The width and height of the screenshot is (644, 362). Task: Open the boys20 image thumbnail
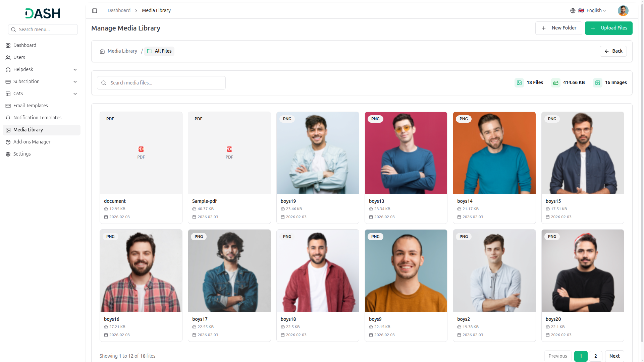[x=583, y=271]
